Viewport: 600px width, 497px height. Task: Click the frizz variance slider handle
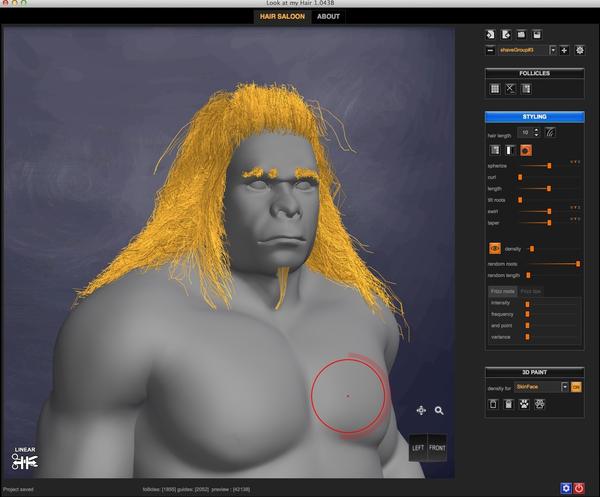527,337
